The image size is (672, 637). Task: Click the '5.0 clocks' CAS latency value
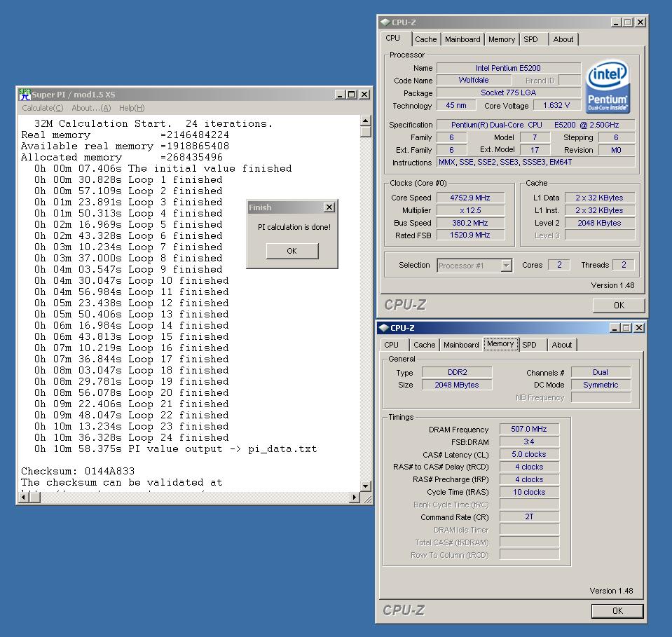coord(529,454)
